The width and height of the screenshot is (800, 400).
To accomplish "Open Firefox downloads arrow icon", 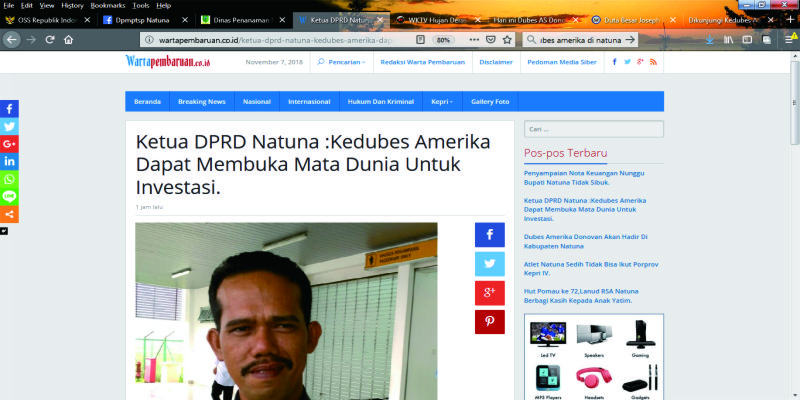I will [708, 40].
